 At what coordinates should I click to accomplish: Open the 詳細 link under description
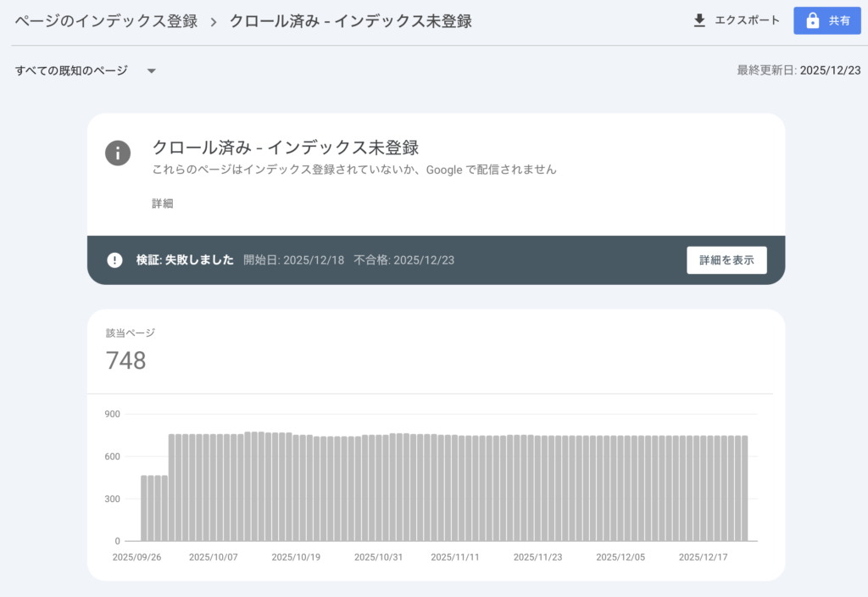[x=163, y=204]
